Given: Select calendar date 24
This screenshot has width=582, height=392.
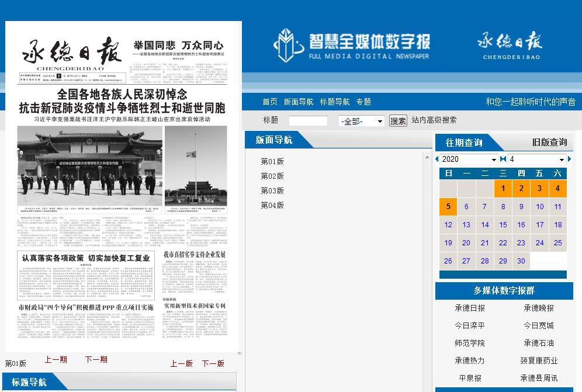Looking at the screenshot, I should [539, 243].
